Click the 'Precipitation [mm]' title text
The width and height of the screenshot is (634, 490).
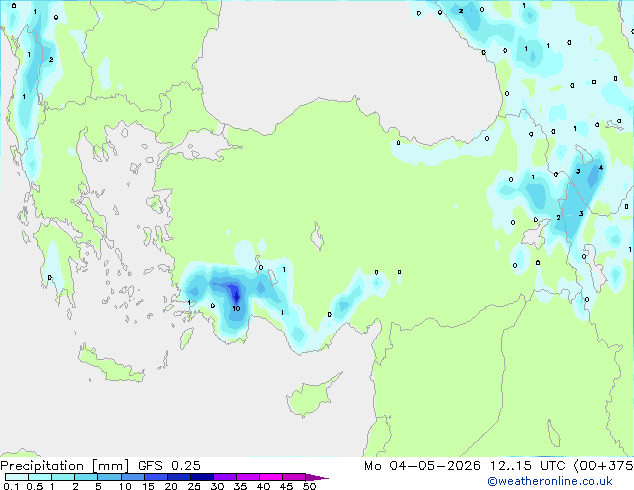[x=65, y=466]
